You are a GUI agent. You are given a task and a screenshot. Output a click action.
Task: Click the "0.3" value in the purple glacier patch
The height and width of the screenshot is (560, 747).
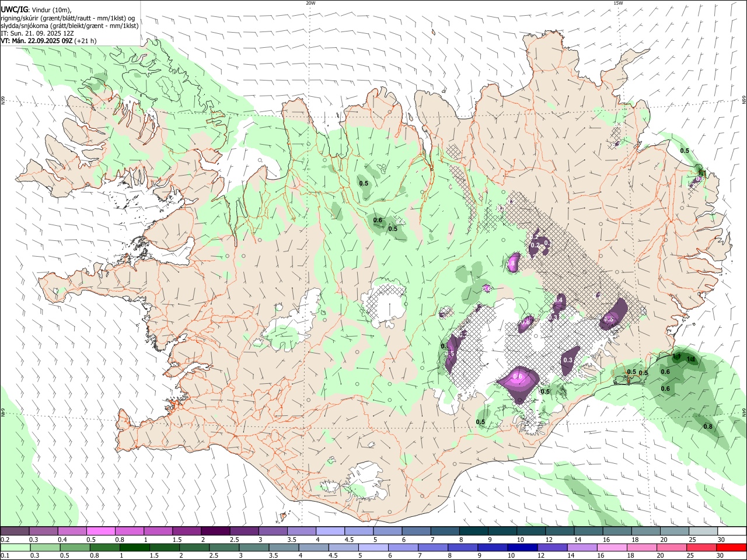pyautogui.click(x=568, y=360)
